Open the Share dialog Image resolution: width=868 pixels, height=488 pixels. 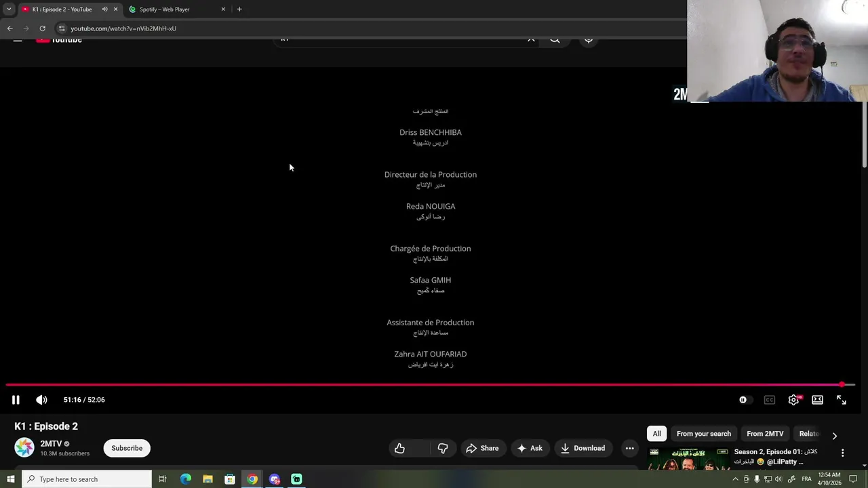click(x=482, y=448)
